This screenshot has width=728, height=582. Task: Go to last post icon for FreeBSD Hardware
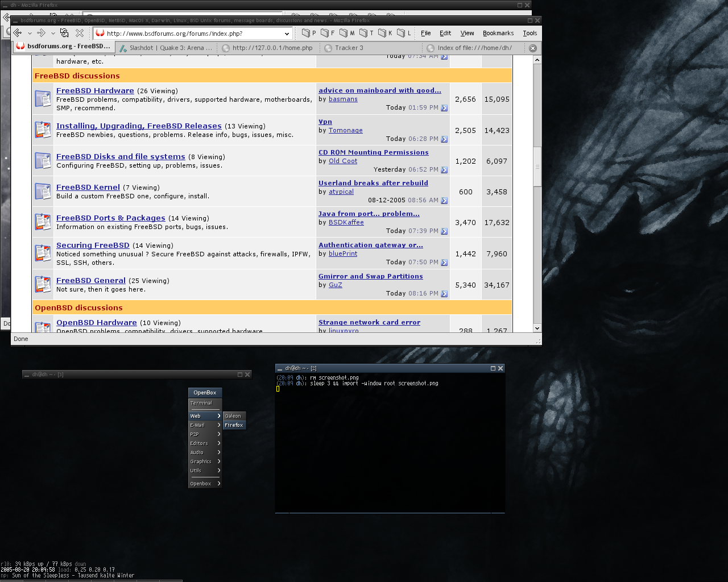[x=444, y=108]
